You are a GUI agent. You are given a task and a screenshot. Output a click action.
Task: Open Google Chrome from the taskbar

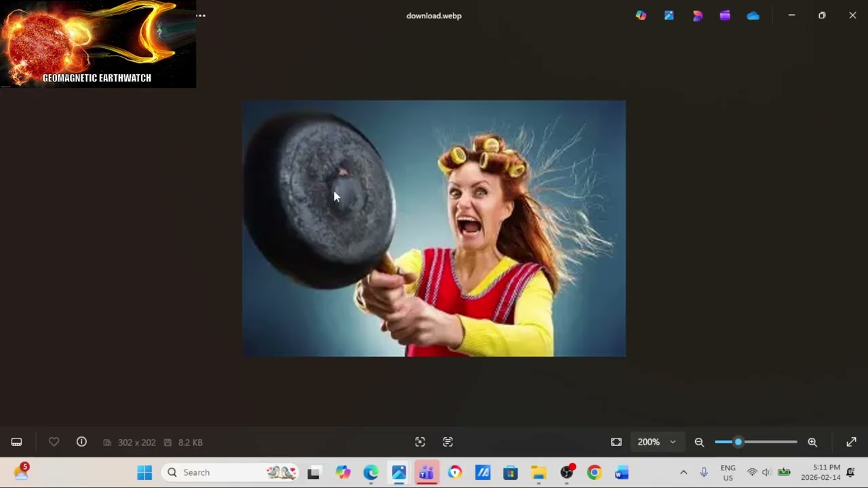pyautogui.click(x=594, y=472)
